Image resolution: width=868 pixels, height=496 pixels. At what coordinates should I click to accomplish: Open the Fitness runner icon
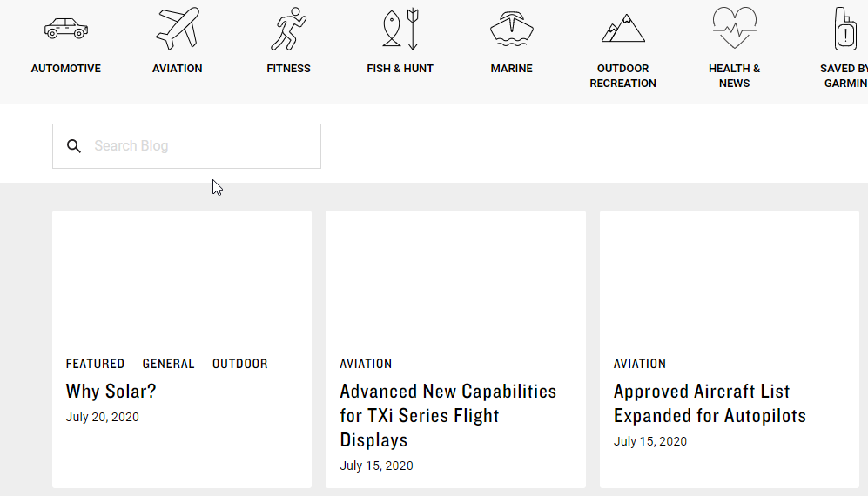click(x=288, y=29)
